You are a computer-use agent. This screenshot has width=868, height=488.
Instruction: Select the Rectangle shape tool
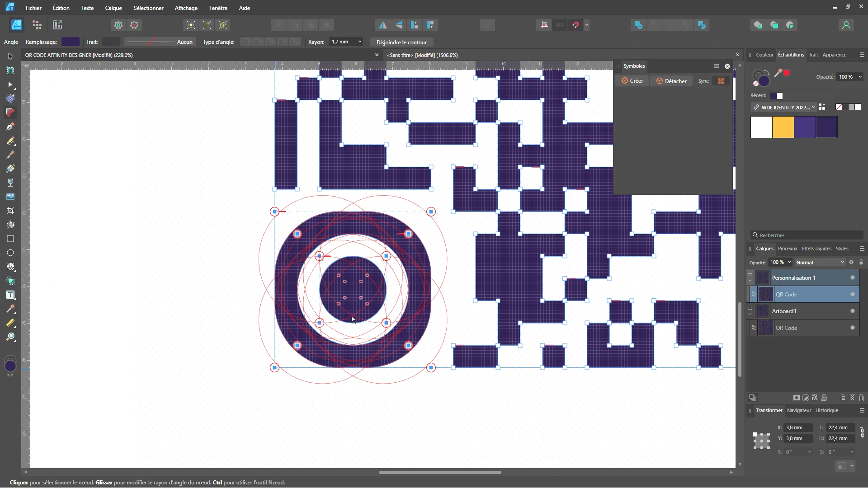pos(10,239)
